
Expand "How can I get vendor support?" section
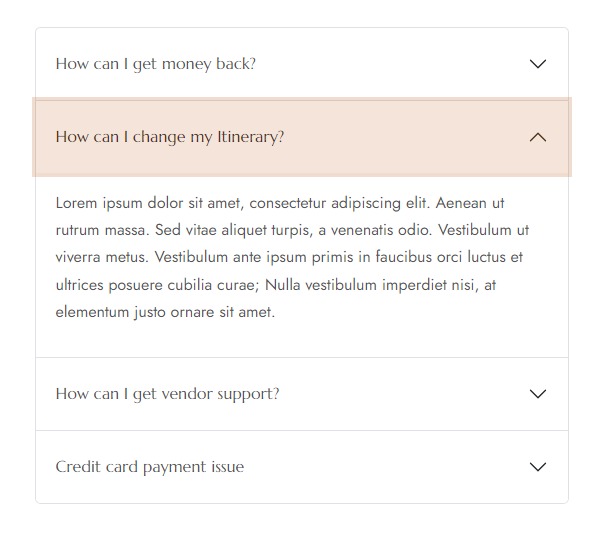(x=302, y=394)
